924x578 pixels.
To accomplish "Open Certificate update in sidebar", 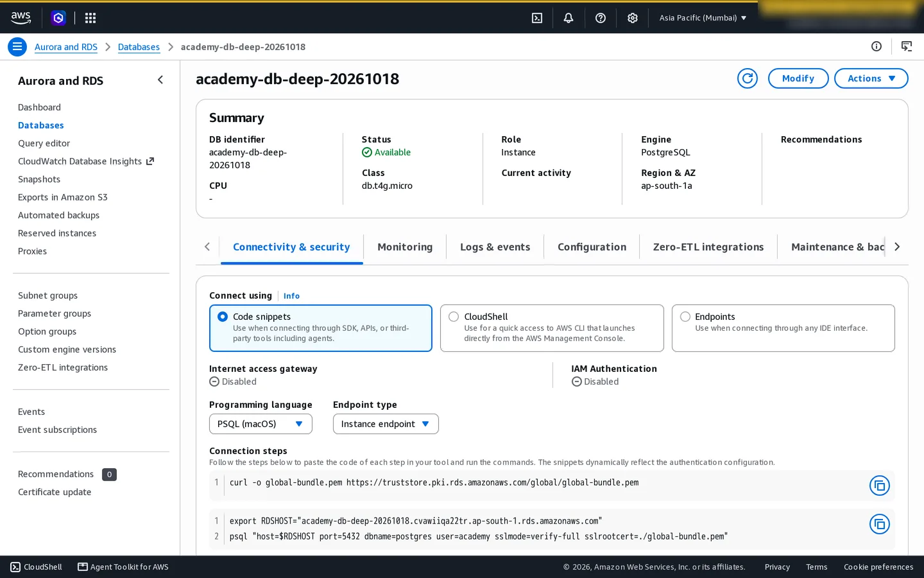I will coord(55,492).
